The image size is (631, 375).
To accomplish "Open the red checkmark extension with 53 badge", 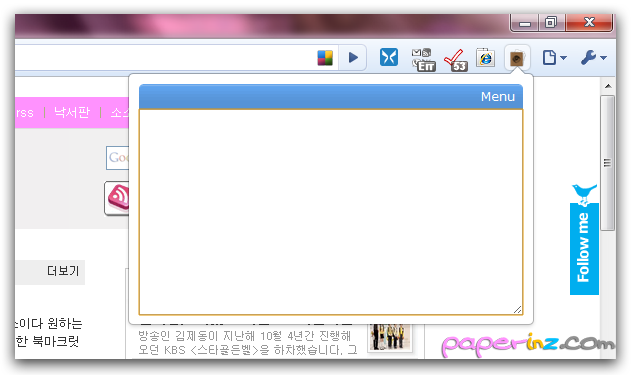I will click(456, 60).
